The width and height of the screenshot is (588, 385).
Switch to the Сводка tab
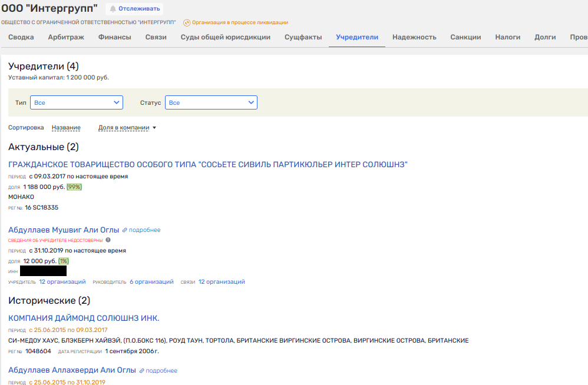coord(21,37)
